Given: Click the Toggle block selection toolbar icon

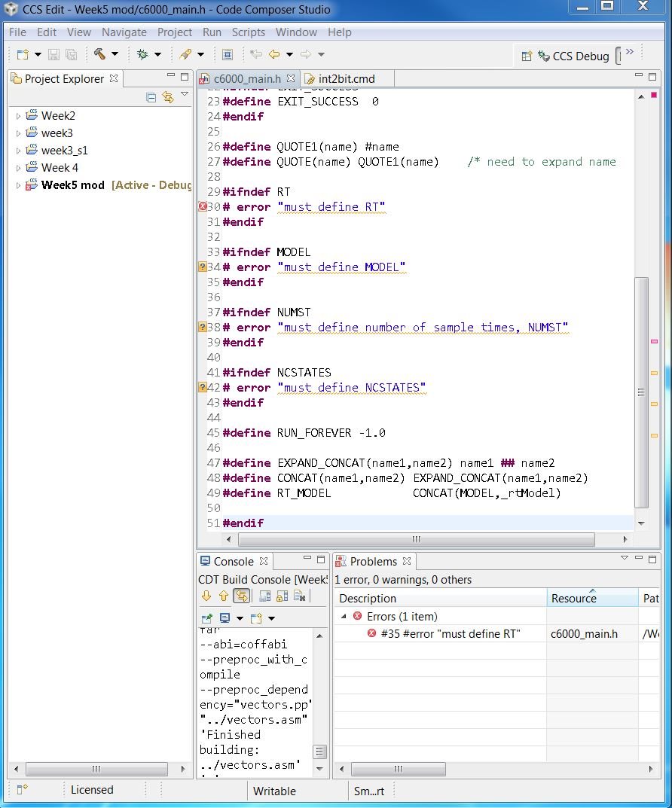Looking at the screenshot, I should (228, 54).
